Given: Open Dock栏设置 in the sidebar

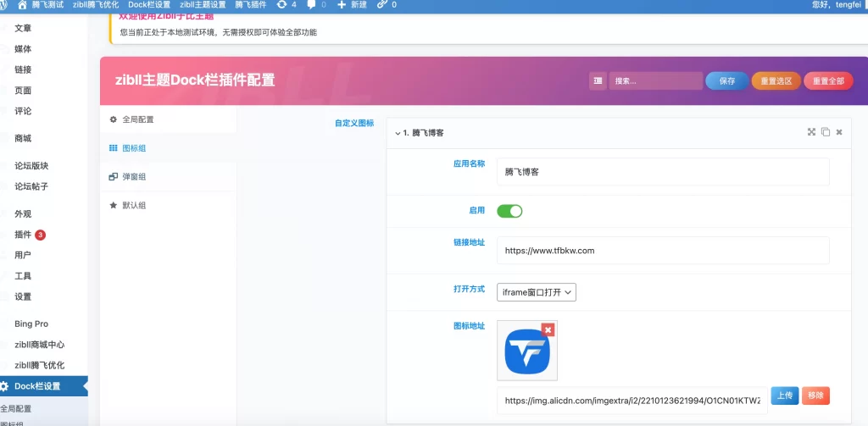Looking at the screenshot, I should point(44,386).
